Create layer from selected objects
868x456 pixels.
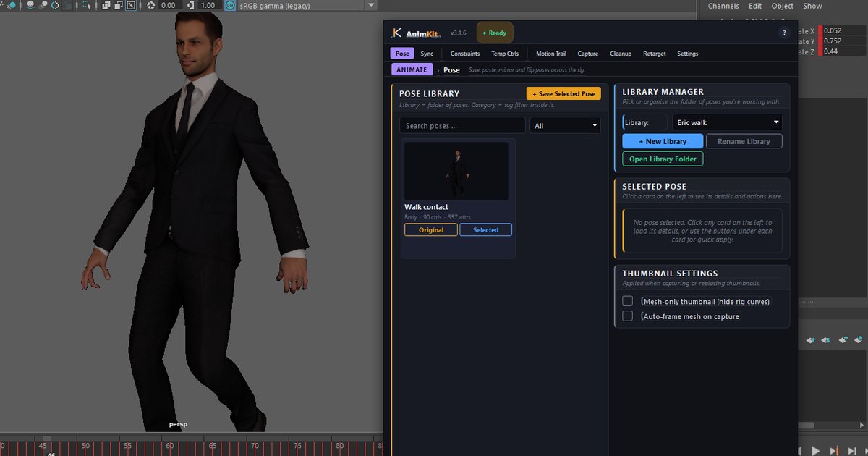pyautogui.click(x=859, y=339)
